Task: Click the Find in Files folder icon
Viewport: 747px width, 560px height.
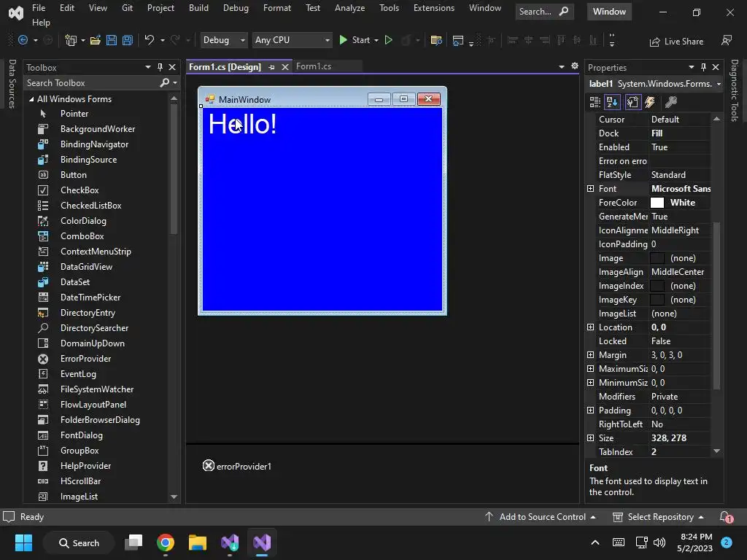Action: (x=436, y=41)
